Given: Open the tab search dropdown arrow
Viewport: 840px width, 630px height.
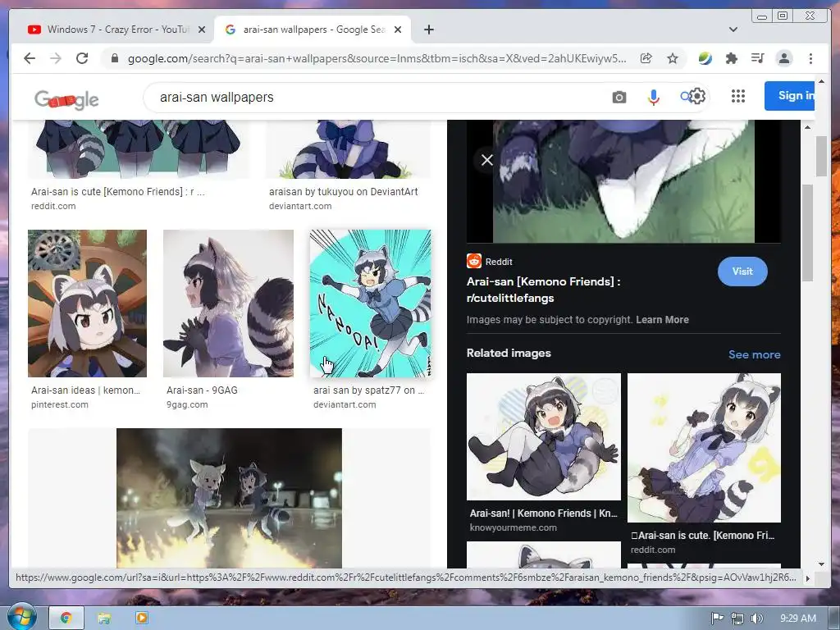Looking at the screenshot, I should point(733,30).
